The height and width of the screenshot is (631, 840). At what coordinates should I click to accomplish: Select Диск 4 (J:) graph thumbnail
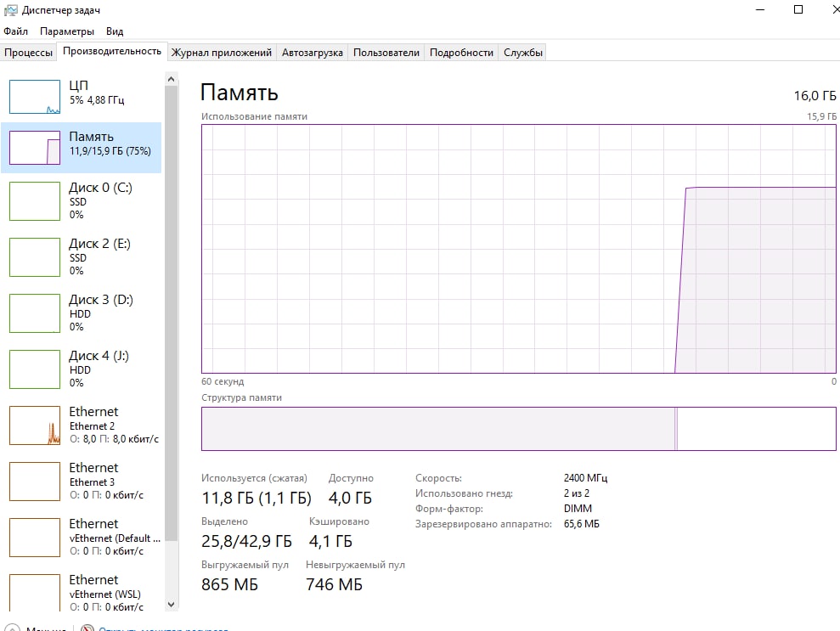(35, 369)
